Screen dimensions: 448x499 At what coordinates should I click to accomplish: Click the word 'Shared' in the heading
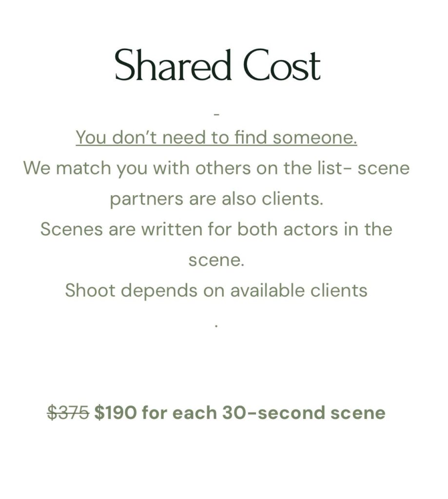173,65
